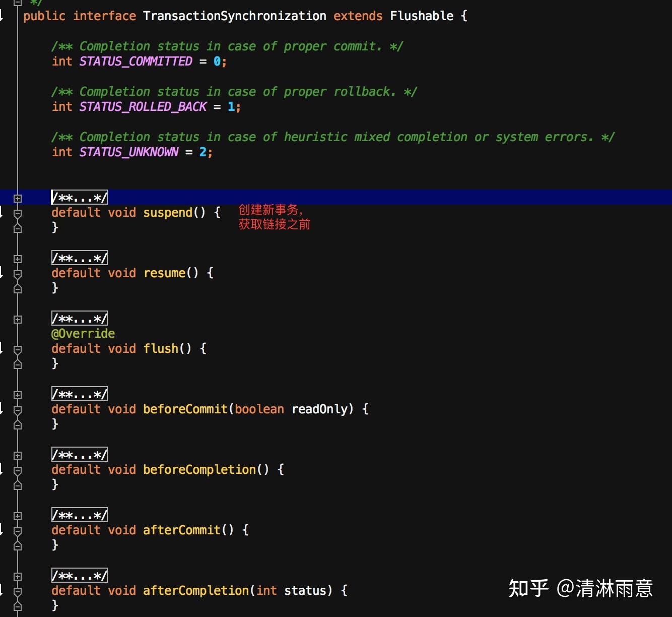Collapse the suspend() method body fold icon
Viewport: 672px width, 617px height.
coord(18,214)
